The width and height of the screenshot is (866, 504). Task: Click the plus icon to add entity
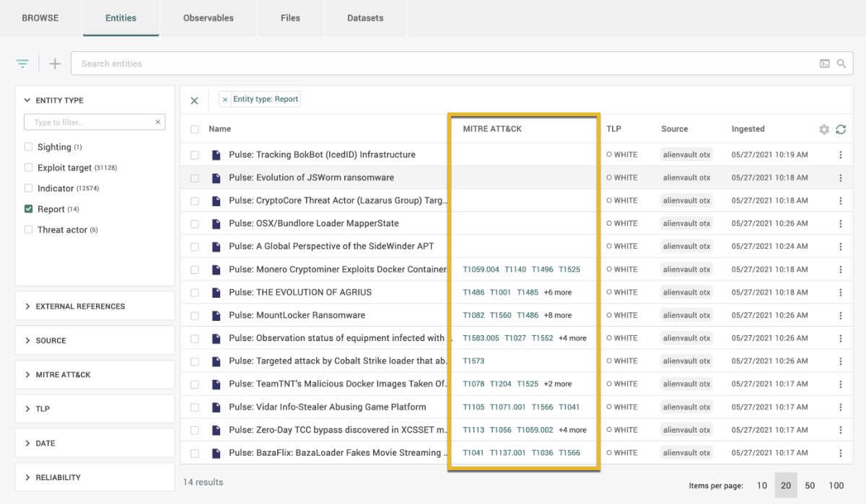pyautogui.click(x=55, y=63)
